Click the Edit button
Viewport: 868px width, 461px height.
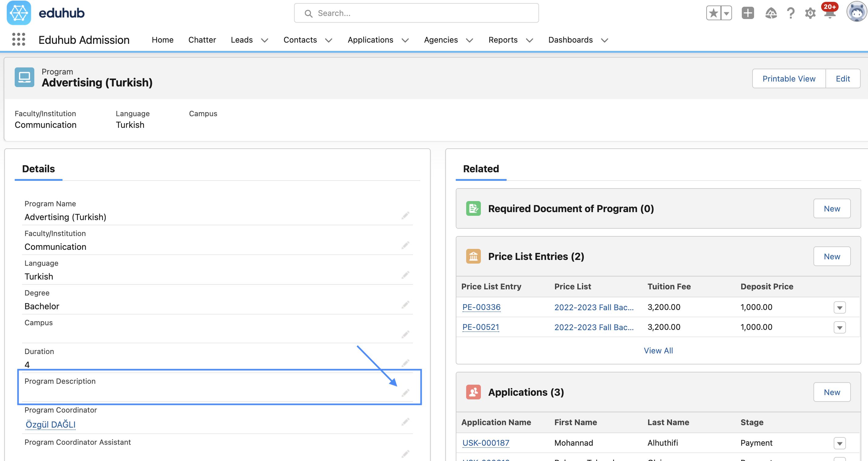point(843,78)
